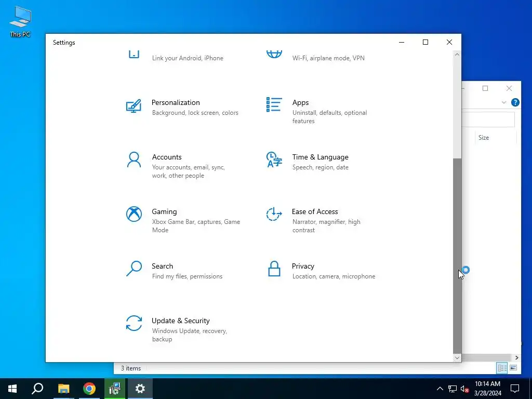This screenshot has height=399, width=532.
Task: Click the Settings scrollbar down arrow
Action: [x=457, y=357]
